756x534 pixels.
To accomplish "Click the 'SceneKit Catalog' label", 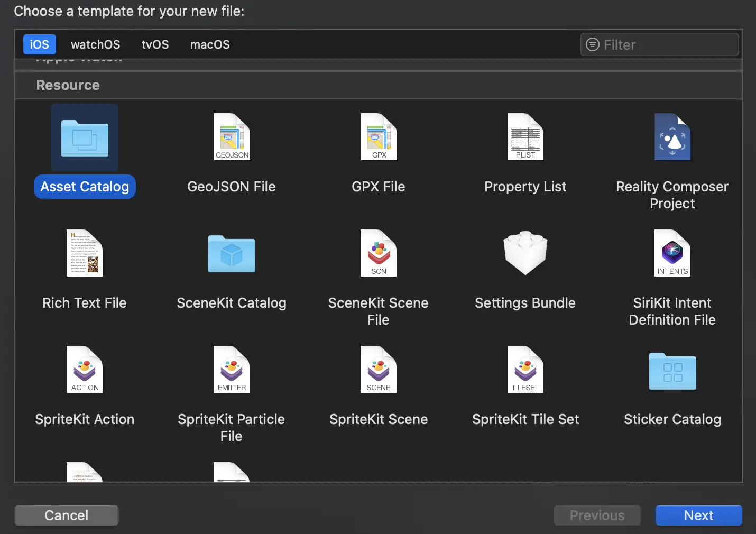I will tap(232, 303).
